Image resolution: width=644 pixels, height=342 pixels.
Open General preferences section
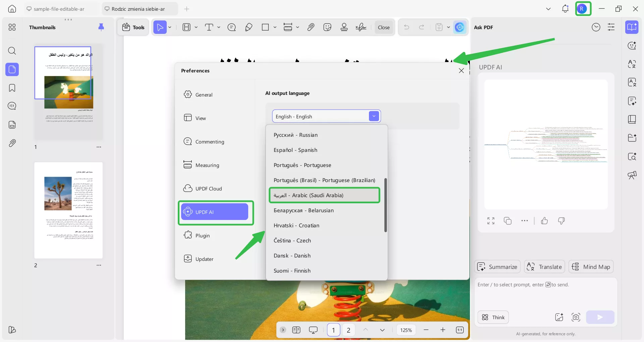[215, 95]
